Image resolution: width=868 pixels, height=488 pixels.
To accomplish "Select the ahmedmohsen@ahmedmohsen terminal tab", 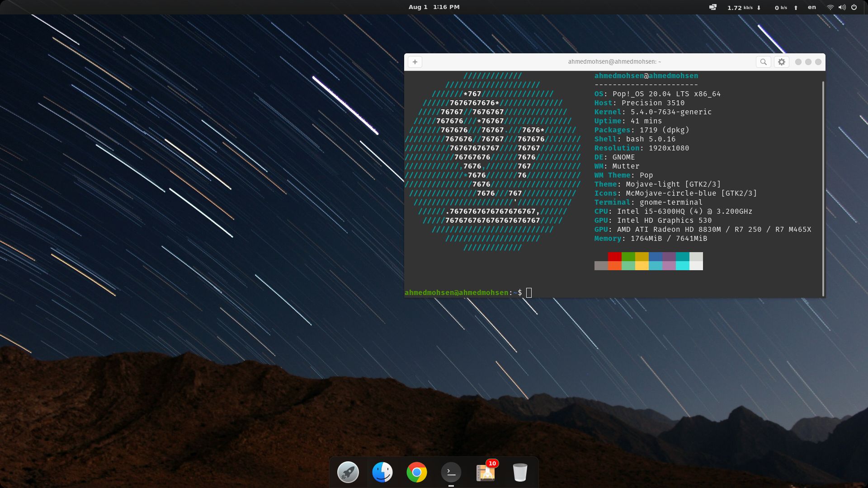I will click(x=614, y=61).
